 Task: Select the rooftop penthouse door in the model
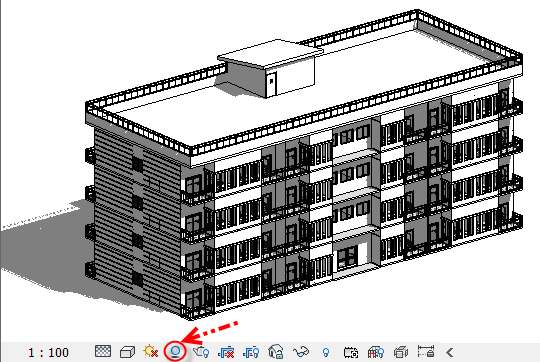(x=271, y=84)
